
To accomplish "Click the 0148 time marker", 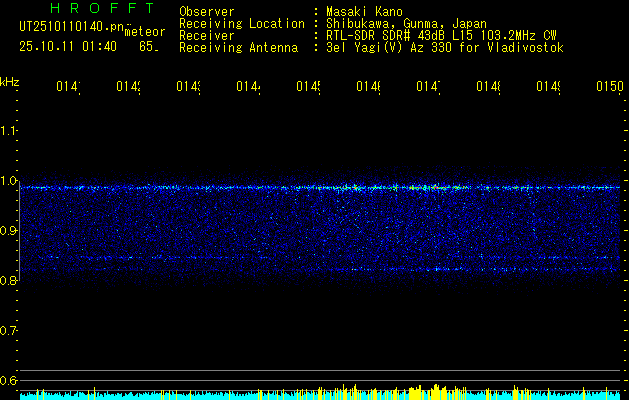I will click(488, 87).
